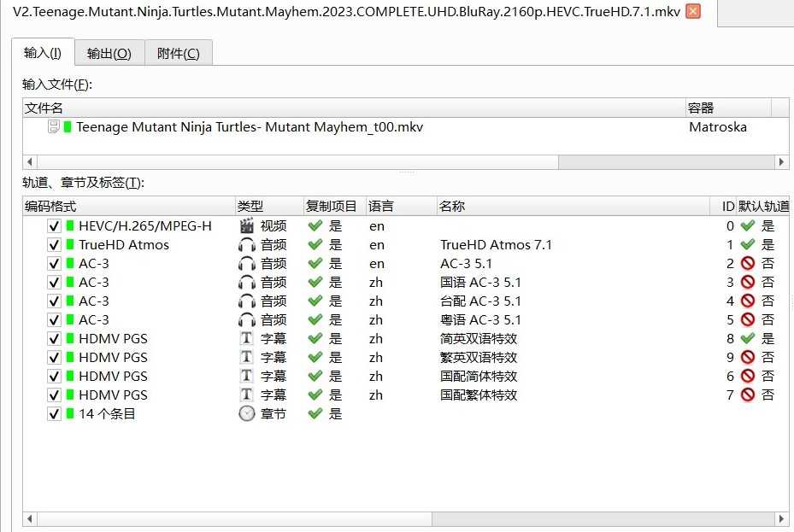Click the right arrow of the input files scrollbar

pyautogui.click(x=781, y=162)
